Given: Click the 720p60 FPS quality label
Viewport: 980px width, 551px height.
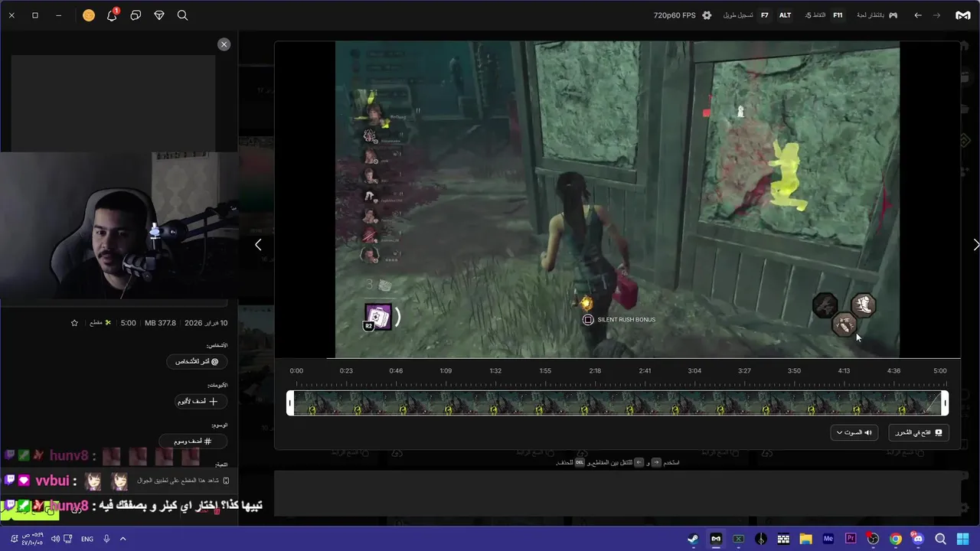Looking at the screenshot, I should tap(675, 15).
